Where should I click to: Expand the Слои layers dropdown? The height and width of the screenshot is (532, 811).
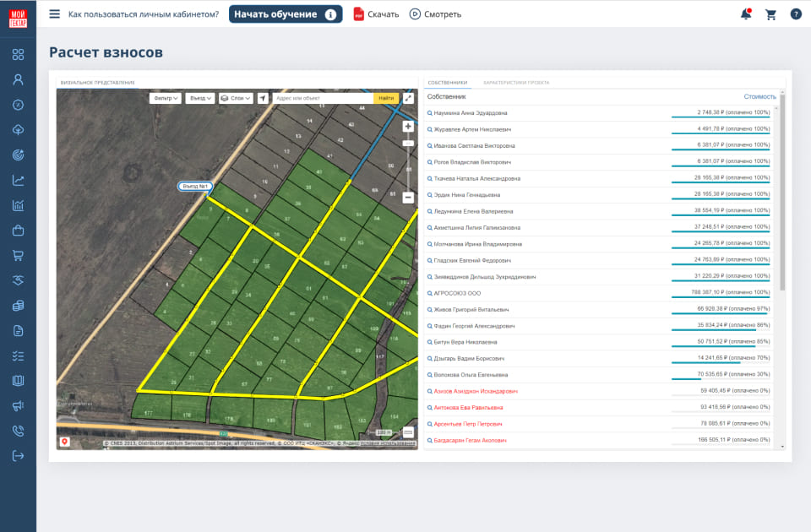236,98
